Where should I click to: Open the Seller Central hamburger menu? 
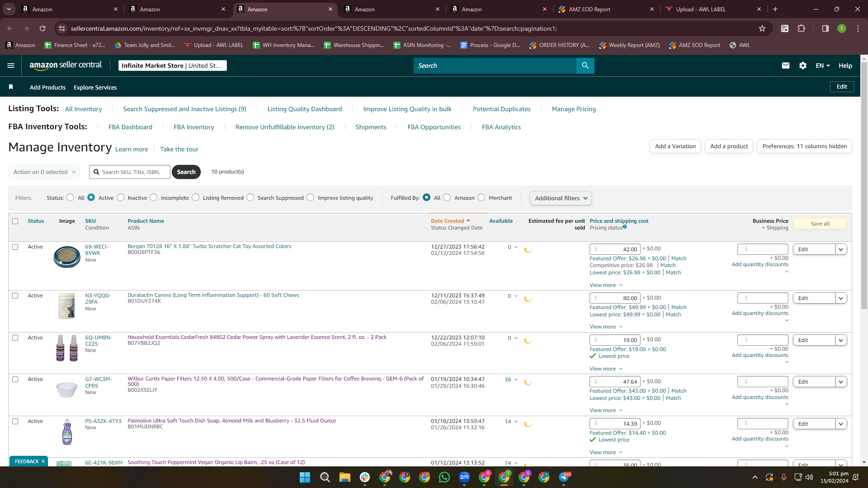tap(11, 66)
